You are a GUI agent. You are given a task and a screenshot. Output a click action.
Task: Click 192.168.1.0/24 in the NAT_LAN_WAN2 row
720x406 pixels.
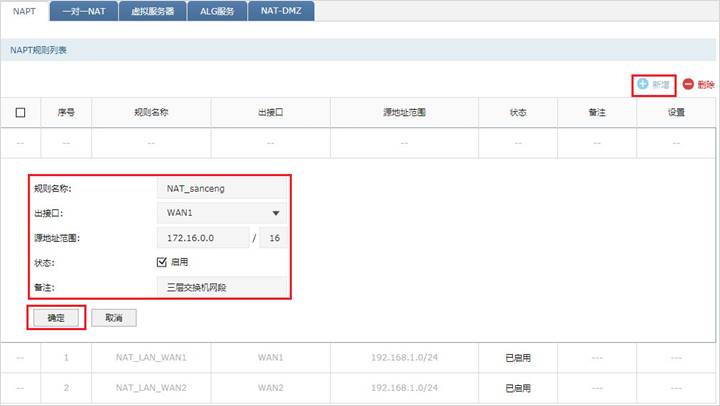coord(405,388)
